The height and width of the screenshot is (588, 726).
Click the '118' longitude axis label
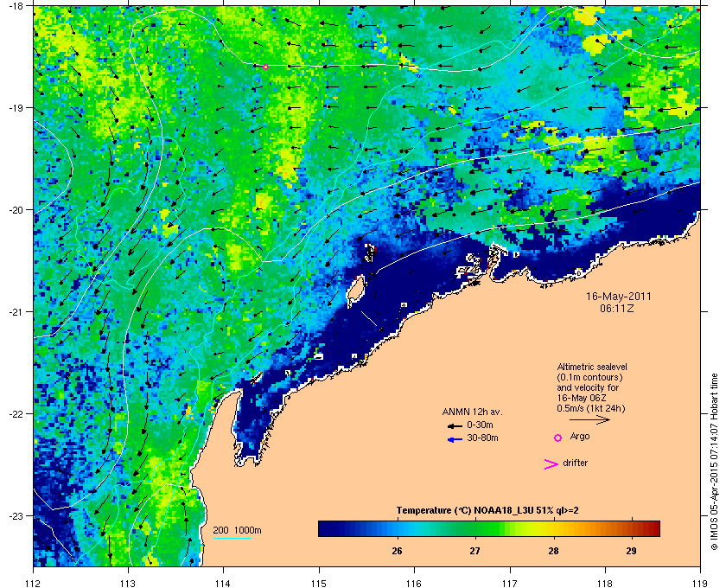click(x=605, y=584)
